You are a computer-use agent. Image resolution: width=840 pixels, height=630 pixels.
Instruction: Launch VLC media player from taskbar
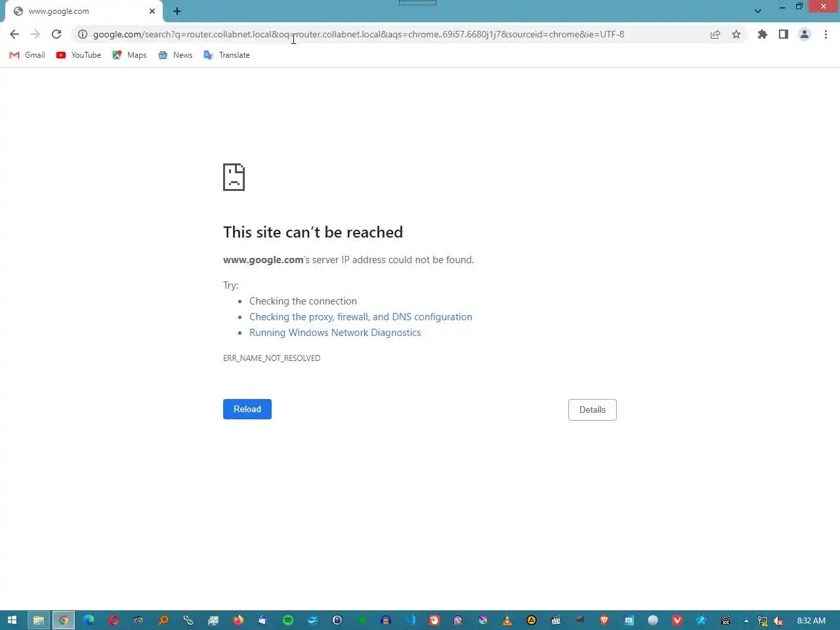[507, 620]
